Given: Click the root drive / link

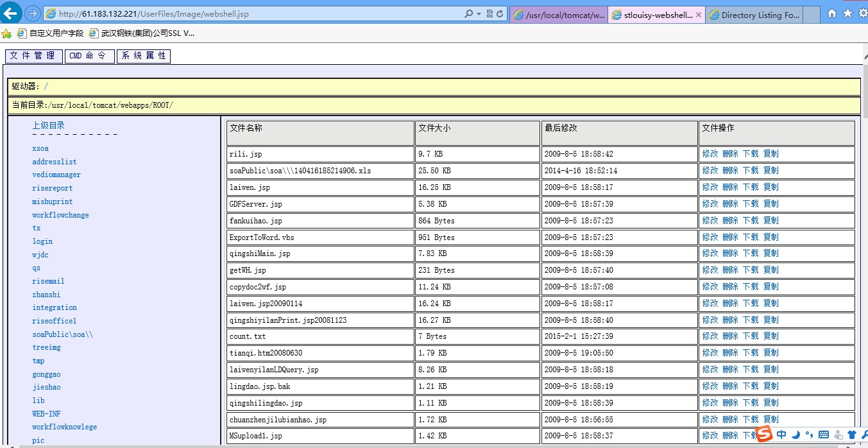Looking at the screenshot, I should [46, 87].
